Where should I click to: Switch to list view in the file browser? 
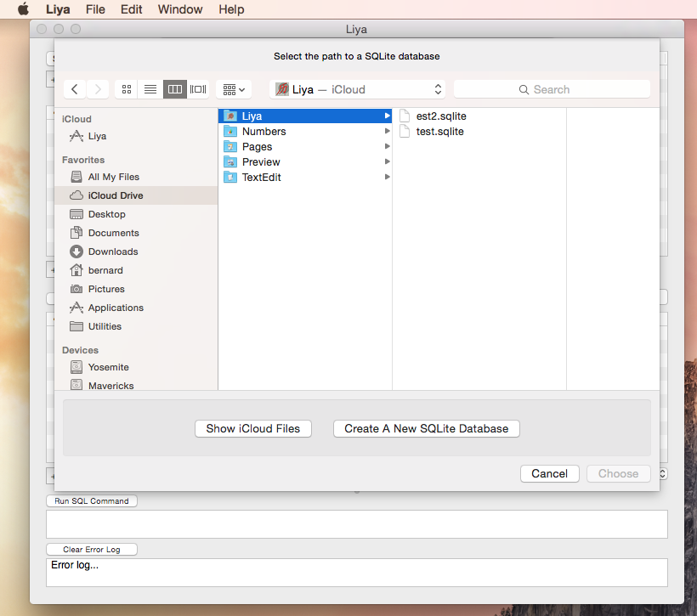click(150, 88)
